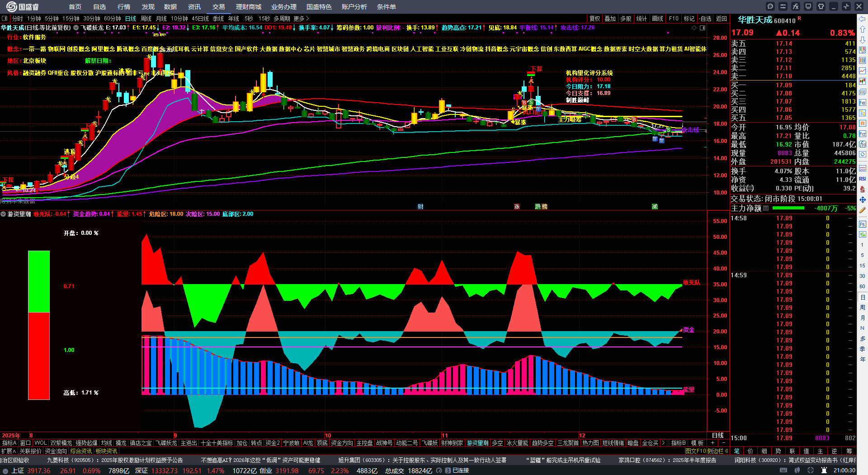The image size is (868, 475).
Task: Click the white chess-piece icon in status bar
Action: pyautogui.click(x=824, y=470)
